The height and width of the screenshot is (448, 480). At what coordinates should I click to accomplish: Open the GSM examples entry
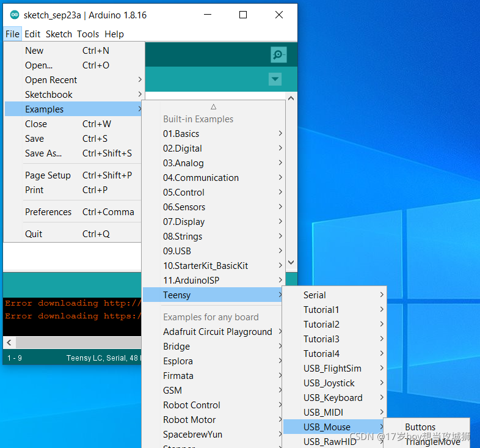pyautogui.click(x=213, y=391)
